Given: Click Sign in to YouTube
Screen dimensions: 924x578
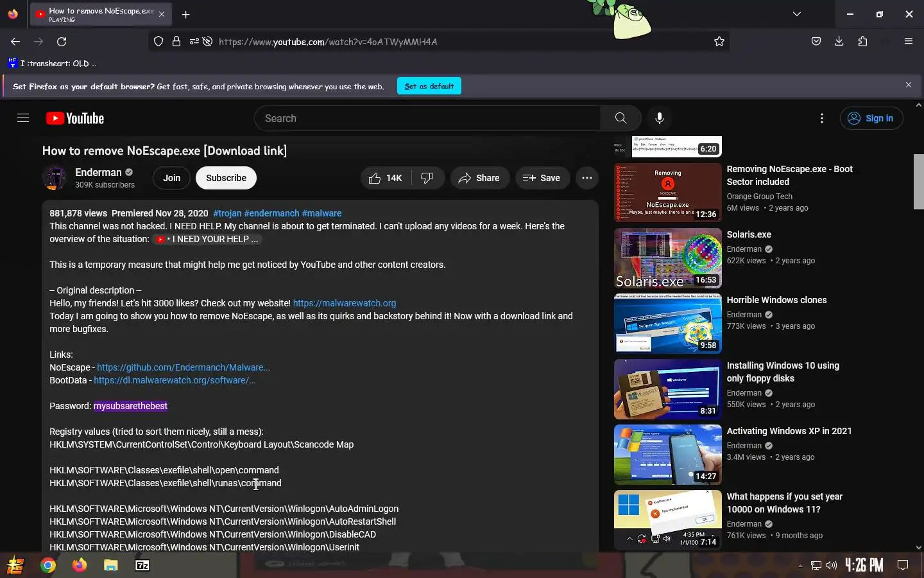Looking at the screenshot, I should [871, 118].
